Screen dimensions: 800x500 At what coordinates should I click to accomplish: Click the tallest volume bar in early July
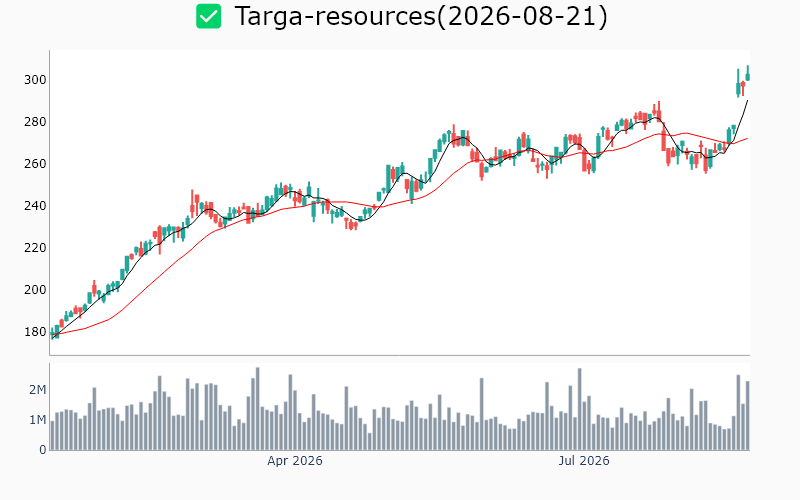coord(580,409)
